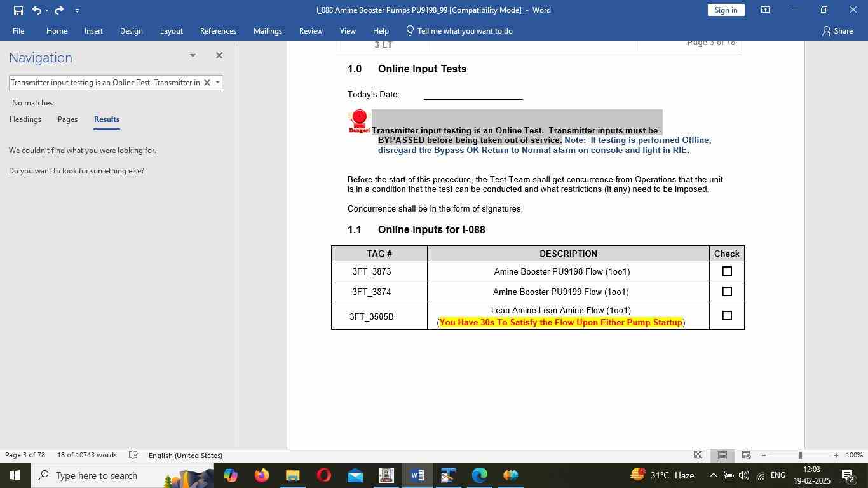Open the search options dropdown arrow

tap(217, 83)
